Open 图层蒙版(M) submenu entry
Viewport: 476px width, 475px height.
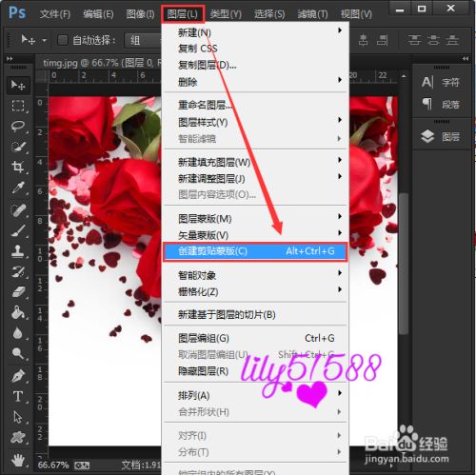(x=254, y=219)
